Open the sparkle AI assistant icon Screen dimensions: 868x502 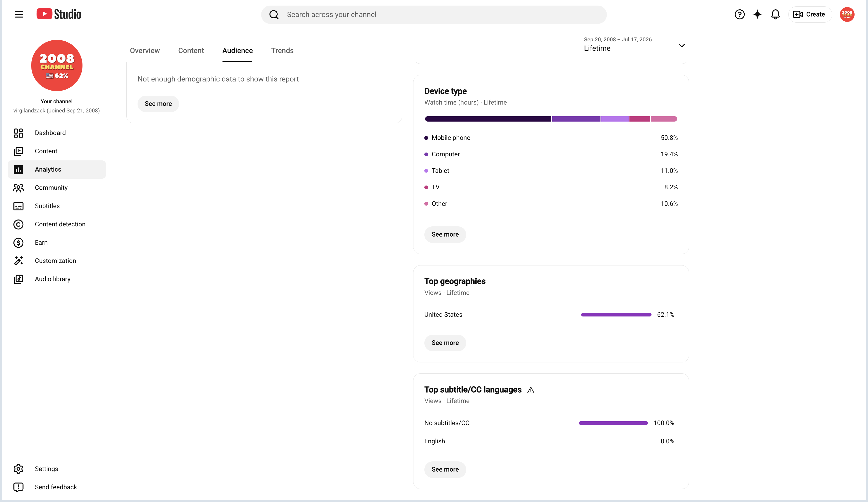click(757, 14)
